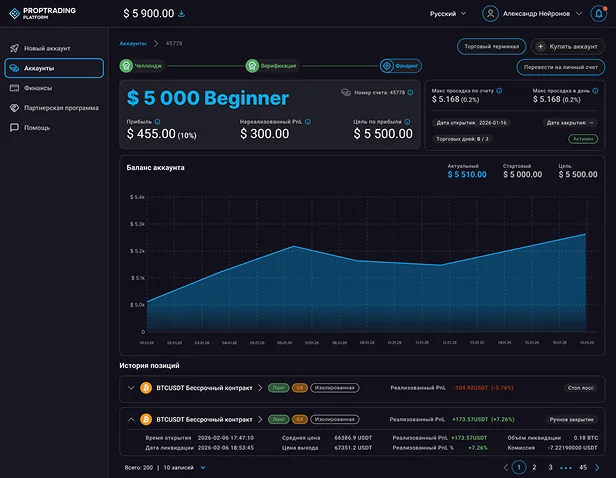Click the Помощь chat bubble icon
616x478 pixels.
tap(15, 128)
